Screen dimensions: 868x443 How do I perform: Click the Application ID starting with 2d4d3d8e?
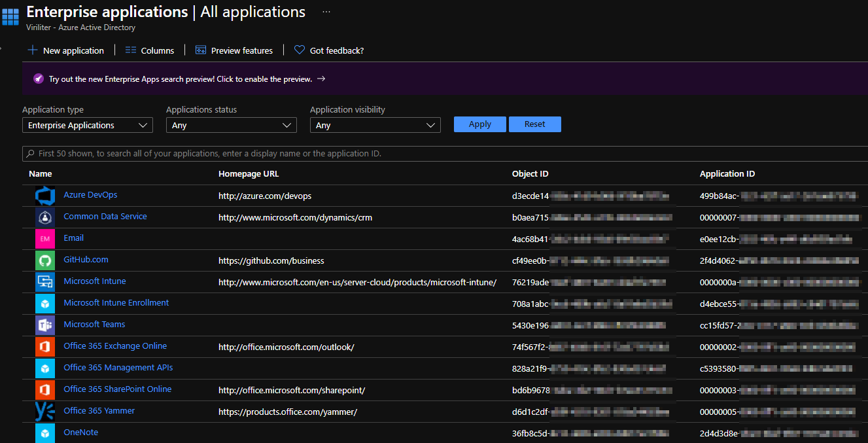tap(778, 434)
